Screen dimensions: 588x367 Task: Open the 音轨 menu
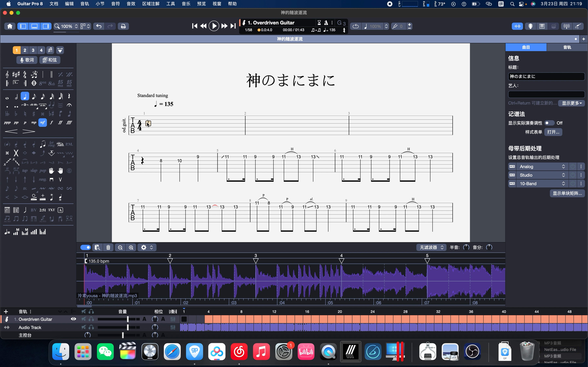[x=85, y=4]
